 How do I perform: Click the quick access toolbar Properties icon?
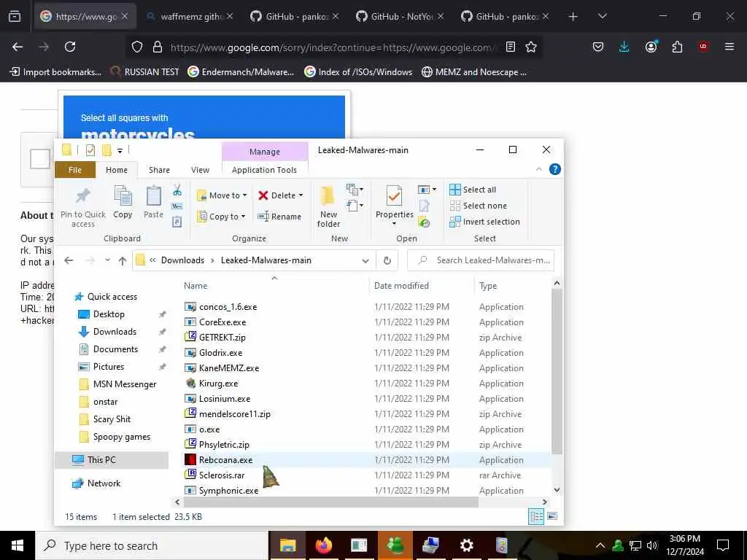(x=90, y=150)
